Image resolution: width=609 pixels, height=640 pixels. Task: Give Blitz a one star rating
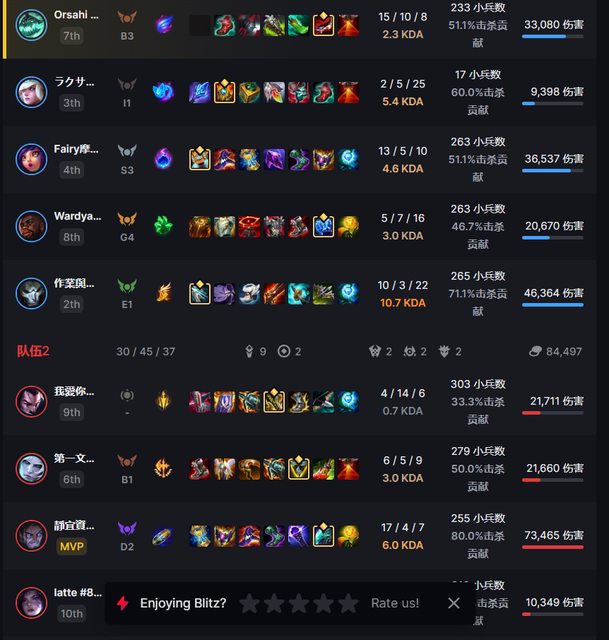pyautogui.click(x=249, y=603)
